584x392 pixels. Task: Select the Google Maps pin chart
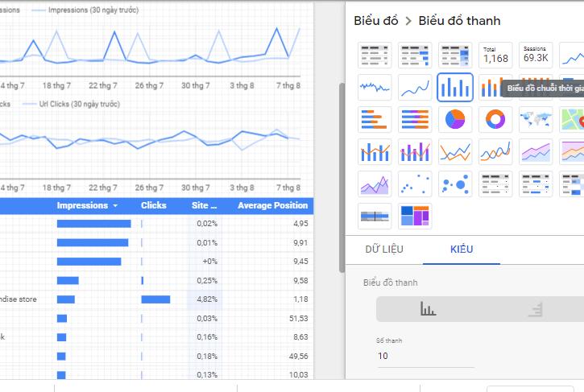[x=572, y=119]
